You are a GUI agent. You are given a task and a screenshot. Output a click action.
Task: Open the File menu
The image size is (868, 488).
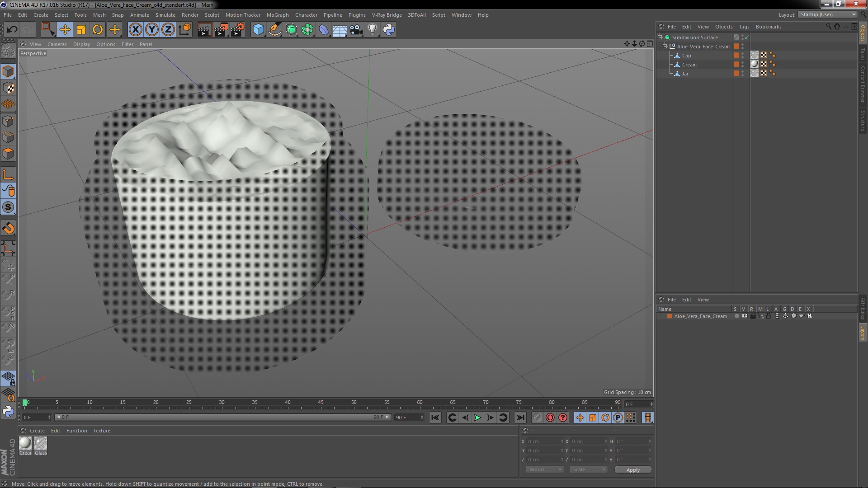click(8, 15)
